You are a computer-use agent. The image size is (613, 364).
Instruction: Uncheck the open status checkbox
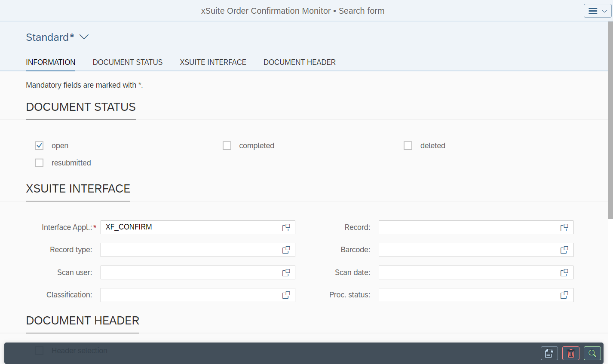(x=39, y=146)
